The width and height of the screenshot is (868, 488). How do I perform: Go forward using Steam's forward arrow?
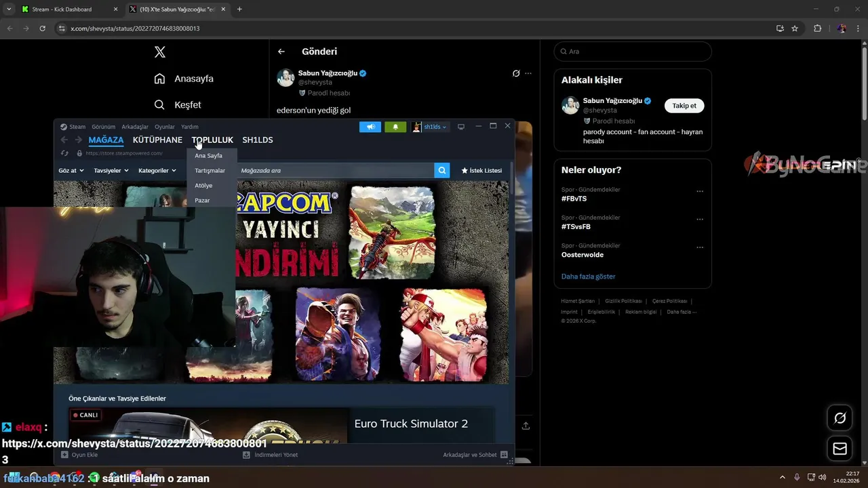click(79, 140)
